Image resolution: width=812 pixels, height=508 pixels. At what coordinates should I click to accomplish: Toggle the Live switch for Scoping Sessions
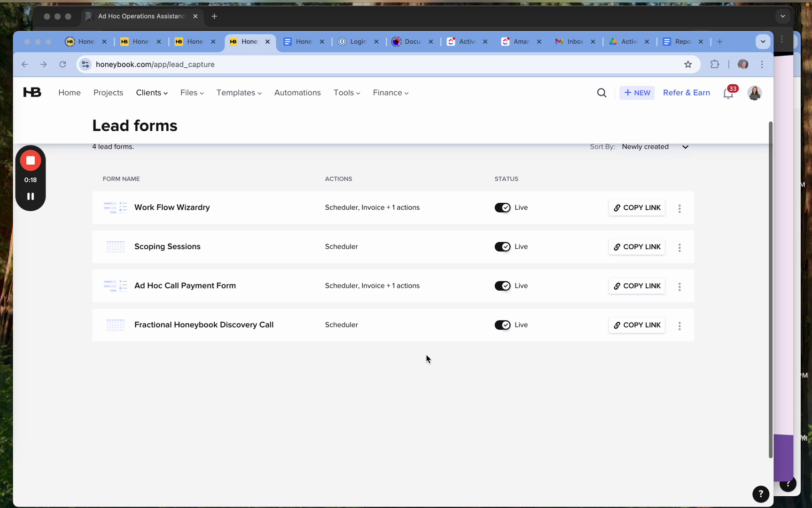(x=502, y=246)
